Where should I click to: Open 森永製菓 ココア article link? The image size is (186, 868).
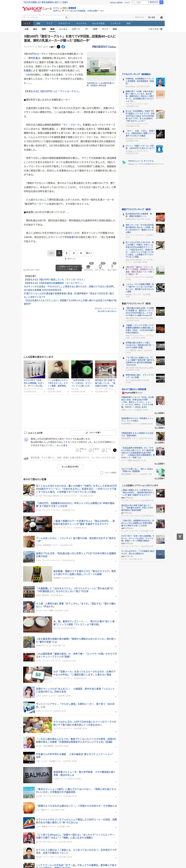pyautogui.click(x=84, y=572)
